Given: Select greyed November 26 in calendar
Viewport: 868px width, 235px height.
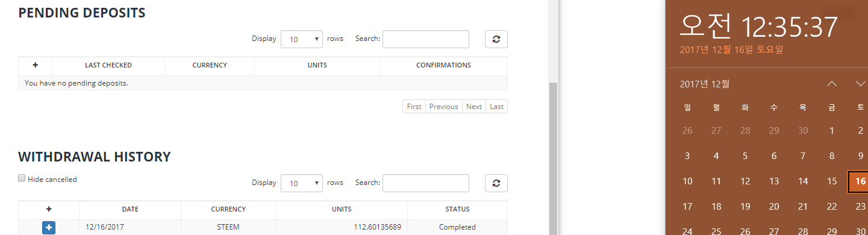Looking at the screenshot, I should (687, 131).
